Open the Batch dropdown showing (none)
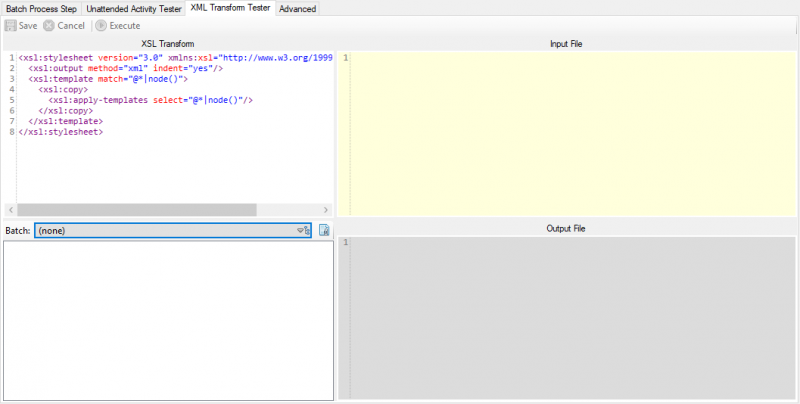This screenshot has width=800, height=404. tap(173, 231)
